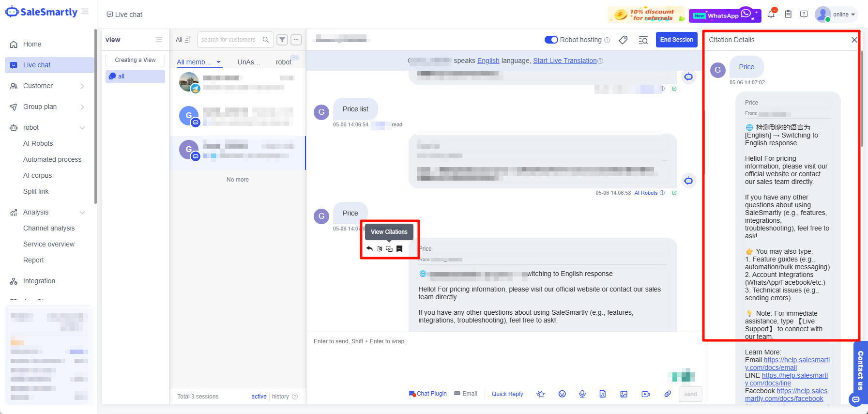Open Report page

(x=33, y=260)
